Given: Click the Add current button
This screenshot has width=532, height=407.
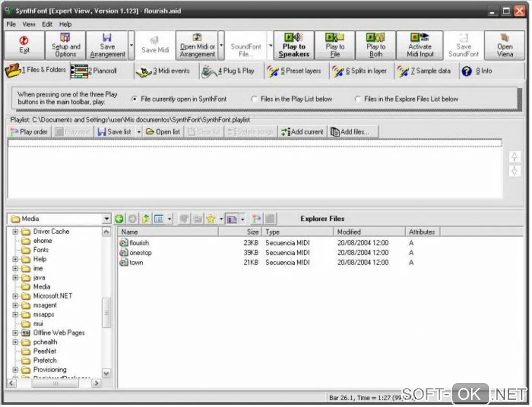Looking at the screenshot, I should pyautogui.click(x=303, y=132).
